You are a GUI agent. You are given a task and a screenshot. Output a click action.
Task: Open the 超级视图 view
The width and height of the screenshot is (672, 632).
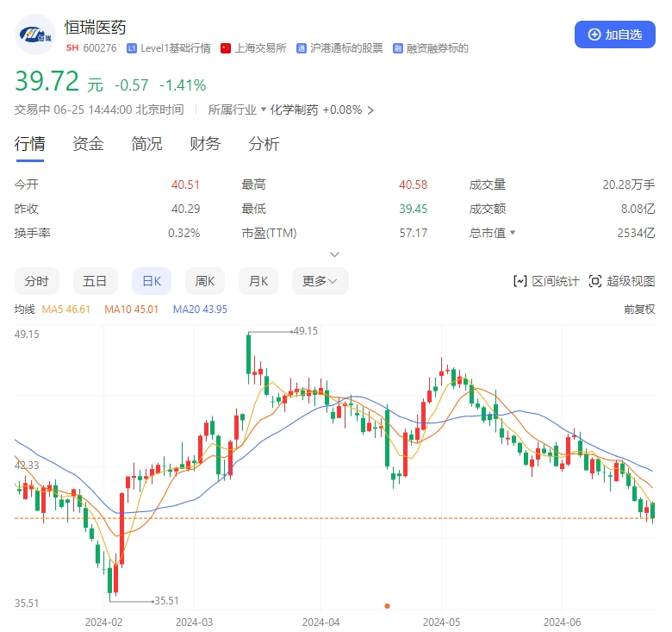tap(622, 281)
